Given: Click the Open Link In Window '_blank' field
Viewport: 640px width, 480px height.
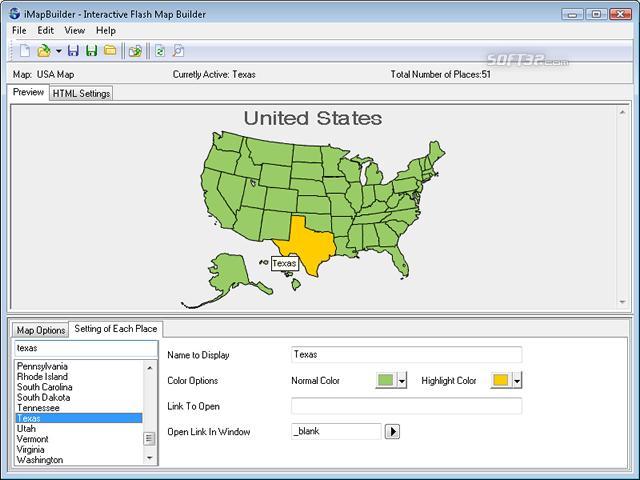Looking at the screenshot, I should pos(336,431).
